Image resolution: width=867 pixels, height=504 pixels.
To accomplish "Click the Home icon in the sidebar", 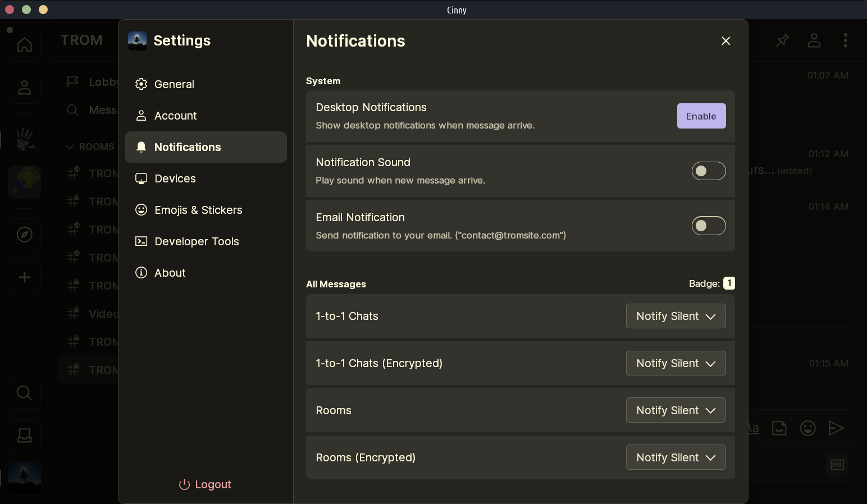I will (x=24, y=45).
